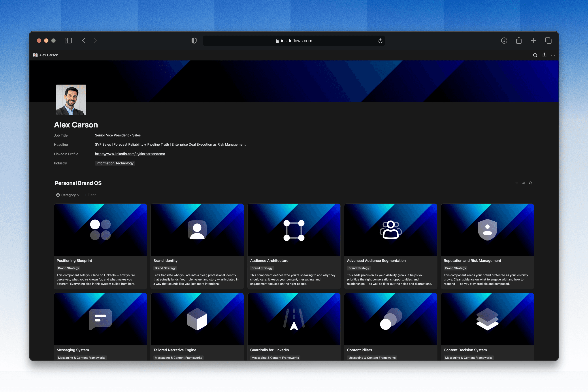Click the Safari sidebar toggle icon
Viewport: 588px width, 392px height.
pyautogui.click(x=68, y=40)
